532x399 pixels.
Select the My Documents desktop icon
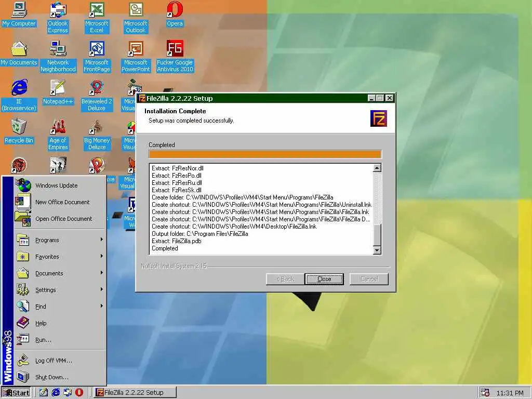tap(19, 54)
